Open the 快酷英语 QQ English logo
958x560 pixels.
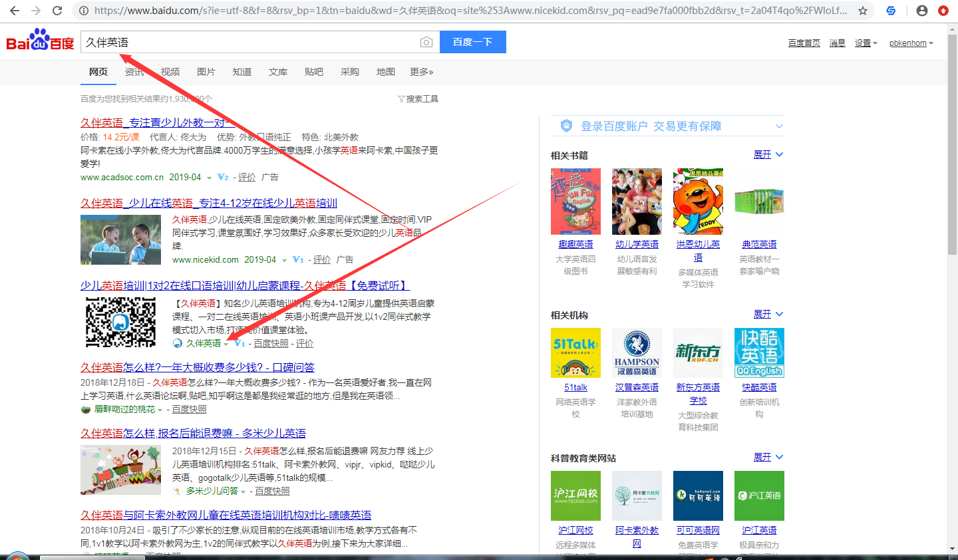pyautogui.click(x=759, y=352)
